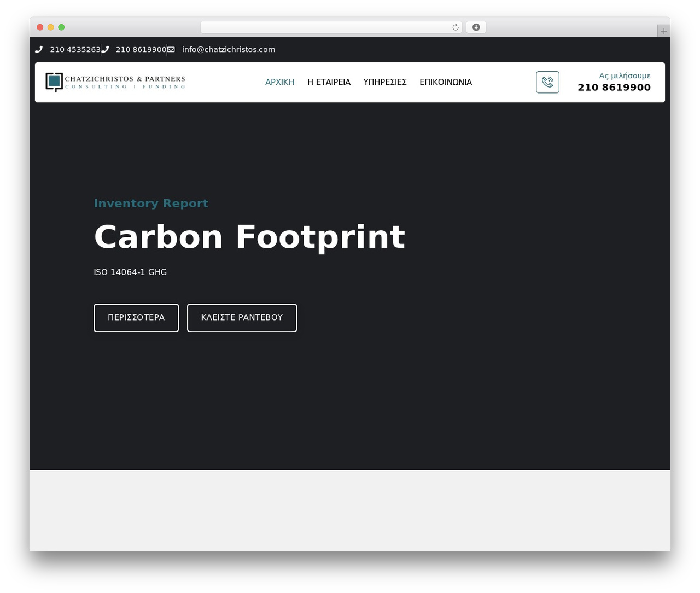The image size is (700, 593).
Task: Call 210 4535263 from top bar
Action: tap(75, 50)
